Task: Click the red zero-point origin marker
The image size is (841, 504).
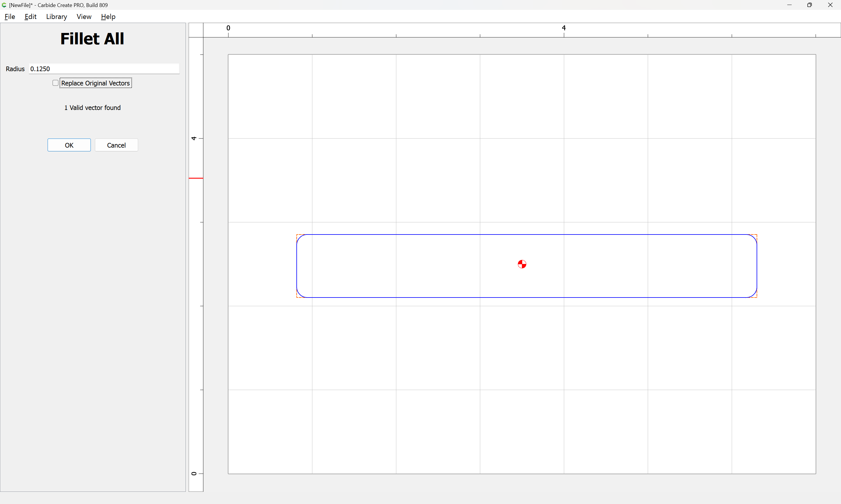Action: [x=522, y=264]
